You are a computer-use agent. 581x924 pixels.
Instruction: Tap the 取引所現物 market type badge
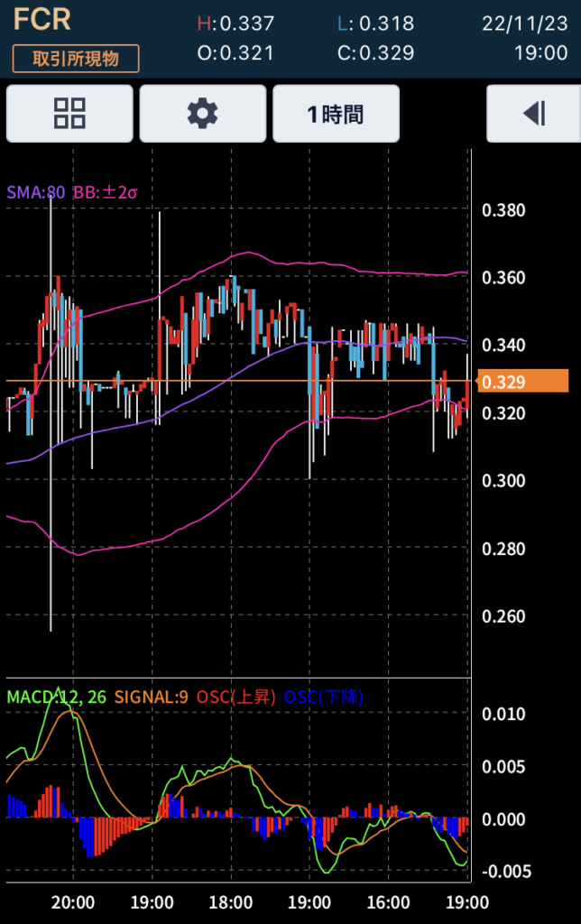click(x=76, y=58)
